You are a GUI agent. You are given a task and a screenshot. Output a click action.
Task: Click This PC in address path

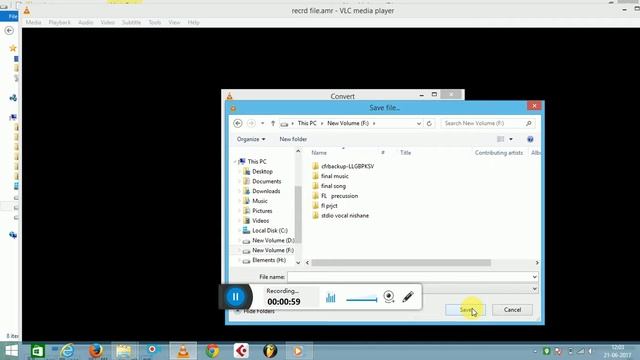click(307, 123)
